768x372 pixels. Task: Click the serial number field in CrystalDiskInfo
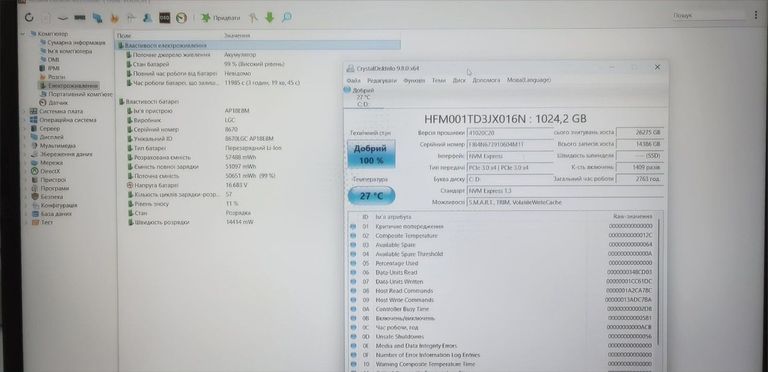click(510, 144)
